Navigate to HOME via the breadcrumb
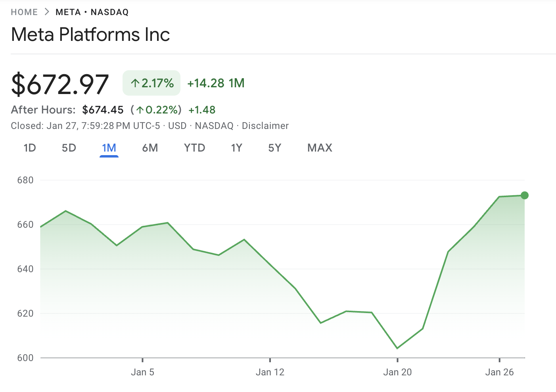556x392 pixels. [24, 12]
